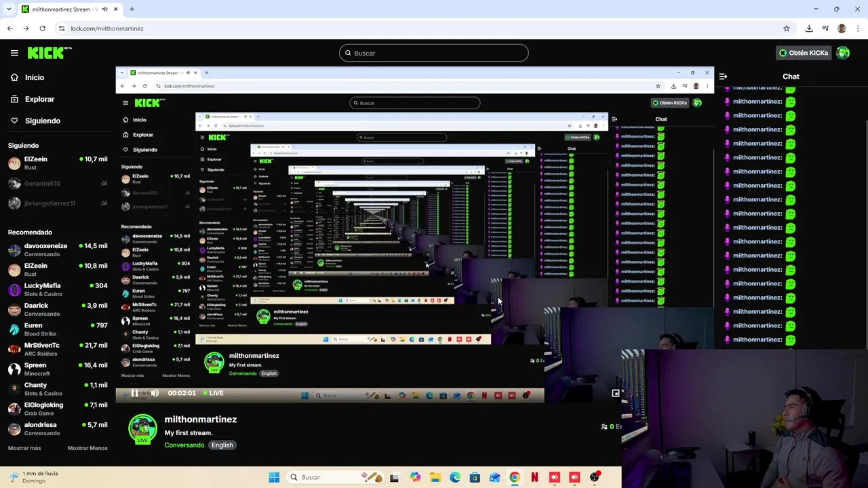Viewport: 868px width, 488px height.
Task: Open Chrome profile avatar
Action: [842, 28]
